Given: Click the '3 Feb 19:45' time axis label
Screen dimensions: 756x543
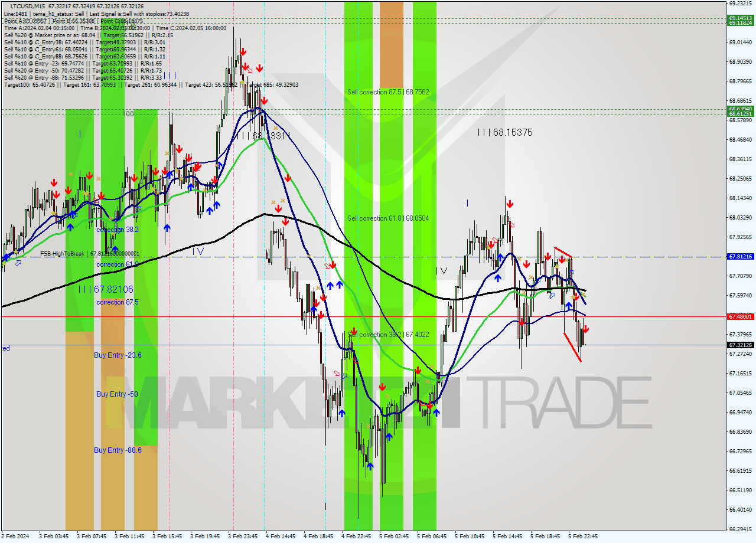Looking at the screenshot, I should pos(204,537).
